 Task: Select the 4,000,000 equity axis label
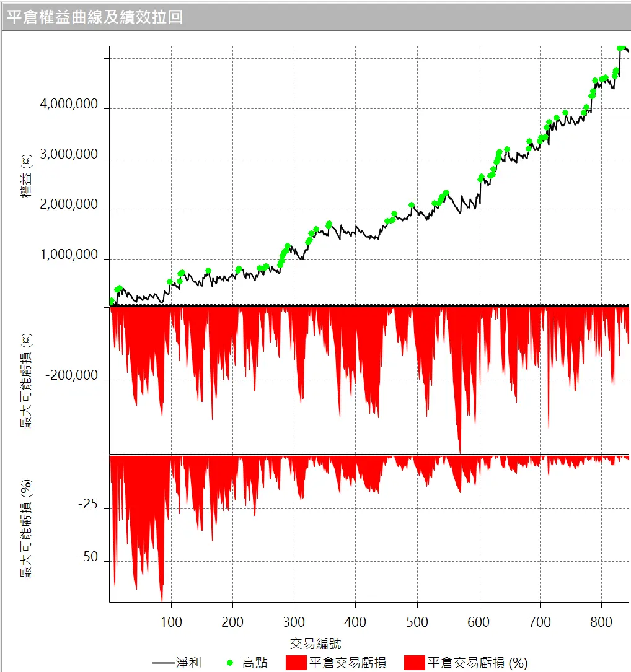pyautogui.click(x=69, y=104)
